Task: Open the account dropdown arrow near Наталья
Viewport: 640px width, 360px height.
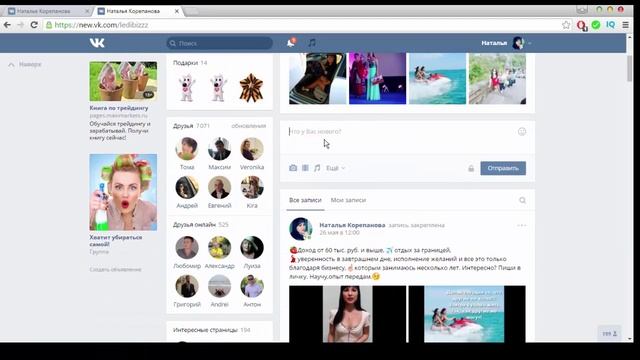Action: pyautogui.click(x=529, y=43)
